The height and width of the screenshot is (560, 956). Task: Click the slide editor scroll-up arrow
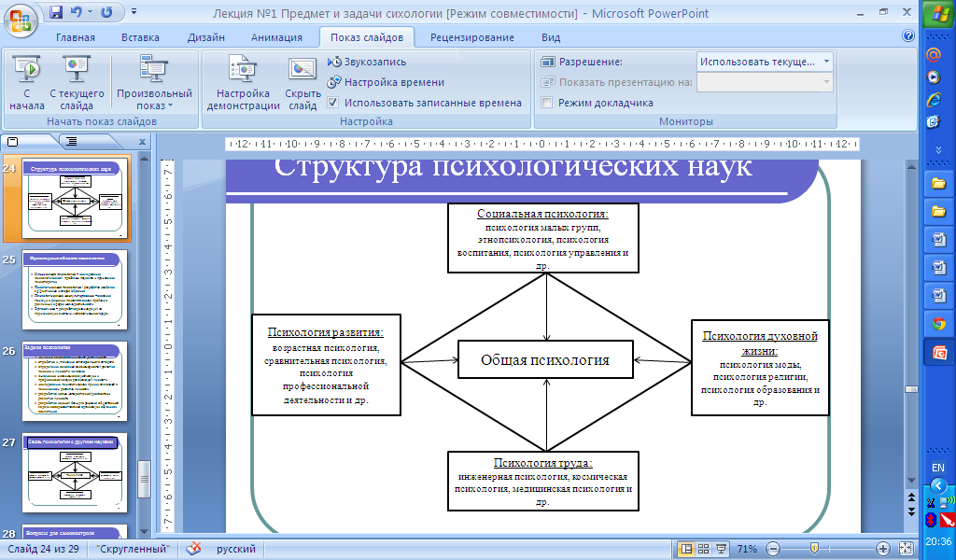click(911, 166)
